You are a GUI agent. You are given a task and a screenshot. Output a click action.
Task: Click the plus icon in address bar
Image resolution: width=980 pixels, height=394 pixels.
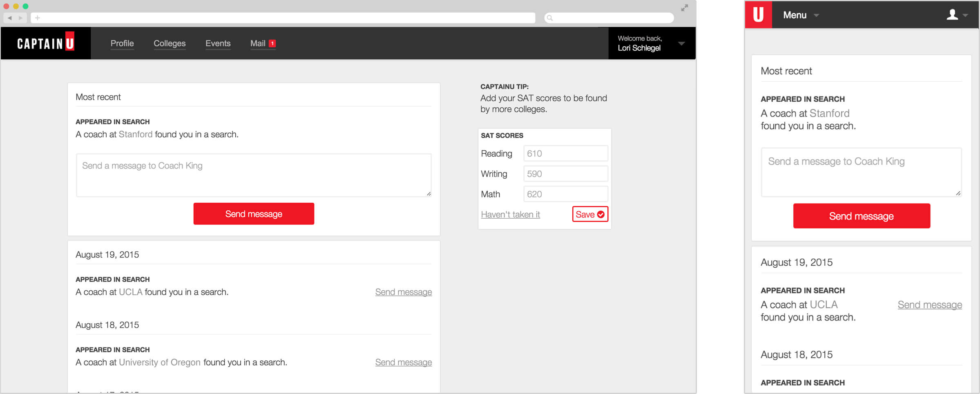click(38, 18)
